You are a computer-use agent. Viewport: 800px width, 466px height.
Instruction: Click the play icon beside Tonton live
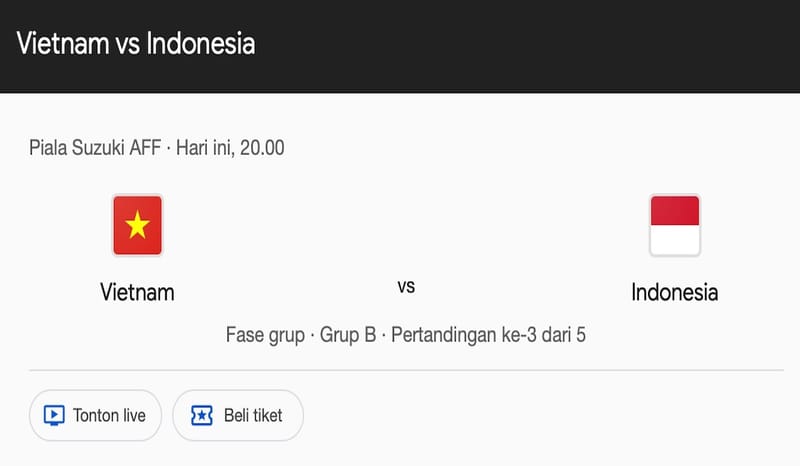click(55, 414)
